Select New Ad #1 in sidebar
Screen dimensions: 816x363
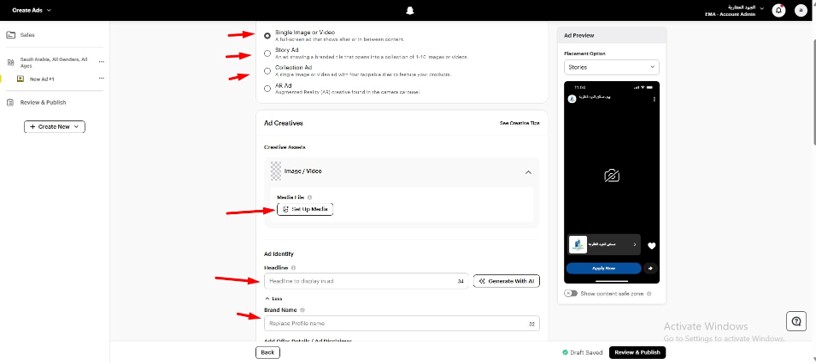42,79
